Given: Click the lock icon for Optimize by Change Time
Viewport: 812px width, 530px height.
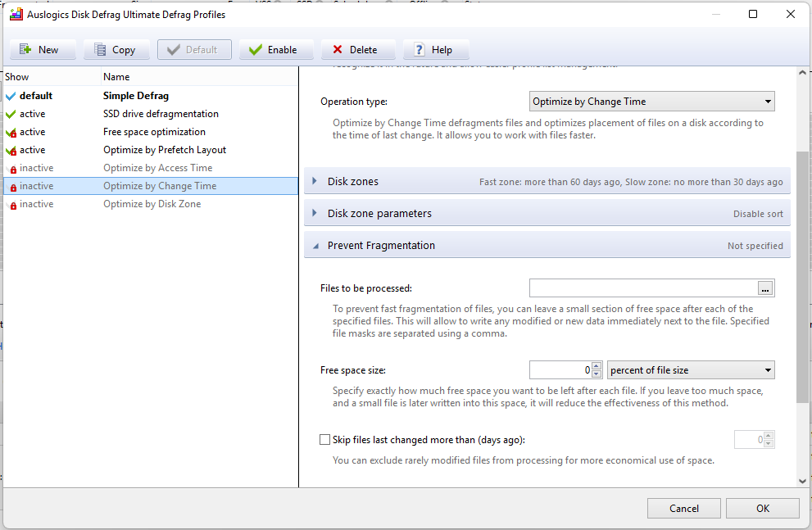Looking at the screenshot, I should 12,187.
